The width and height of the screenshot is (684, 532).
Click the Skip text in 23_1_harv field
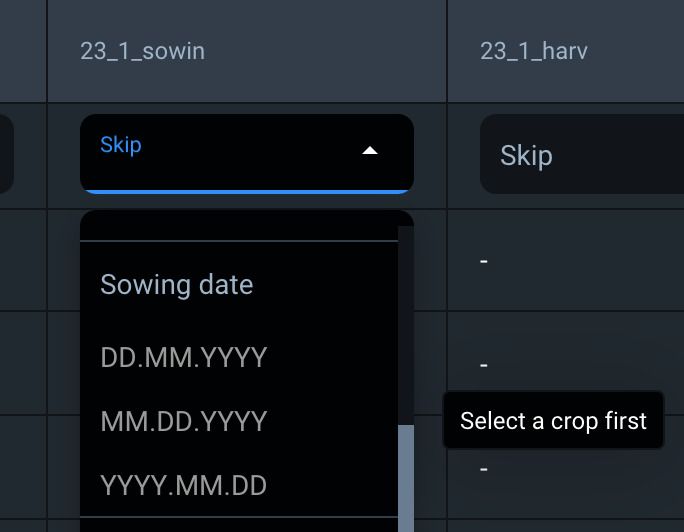(x=526, y=156)
